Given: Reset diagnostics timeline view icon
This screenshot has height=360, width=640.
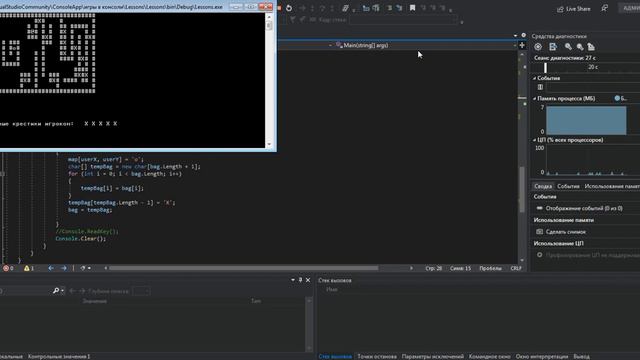Looking at the screenshot, I should coord(591,47).
